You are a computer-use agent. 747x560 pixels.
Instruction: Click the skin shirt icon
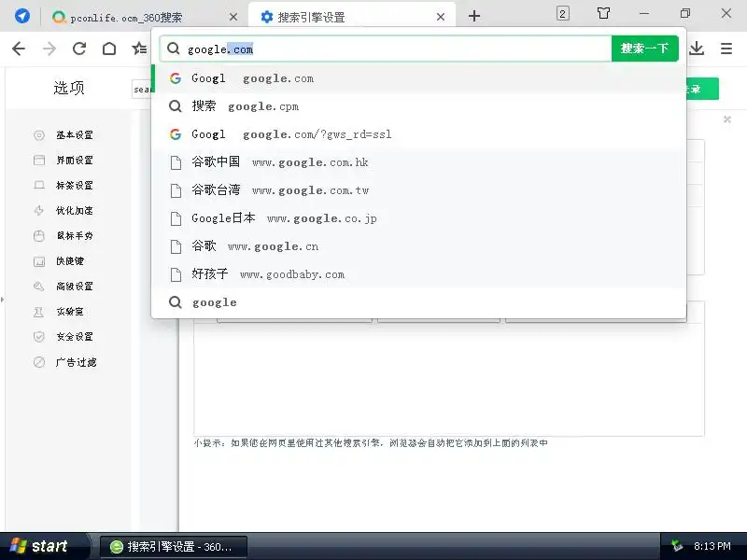[603, 13]
